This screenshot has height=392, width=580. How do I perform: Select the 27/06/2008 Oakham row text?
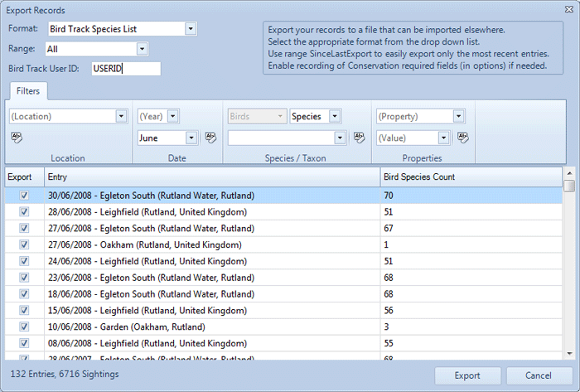point(145,244)
